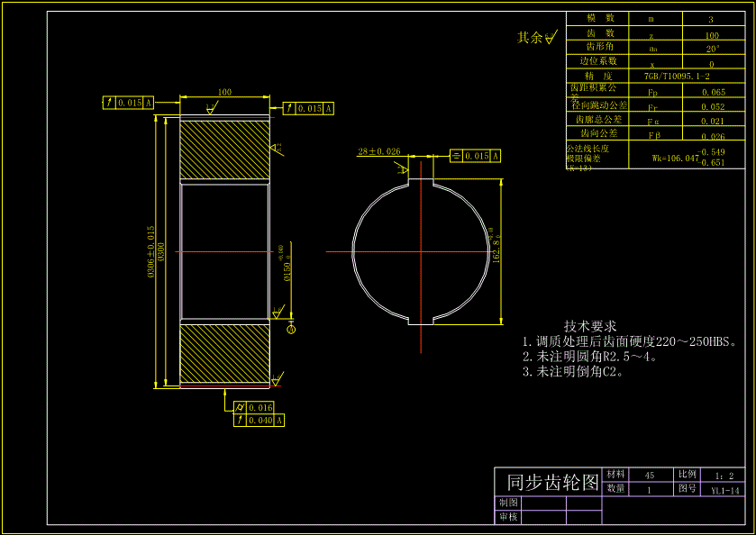Select requirement line 未注明圆角R2.5~4

[x=589, y=357]
